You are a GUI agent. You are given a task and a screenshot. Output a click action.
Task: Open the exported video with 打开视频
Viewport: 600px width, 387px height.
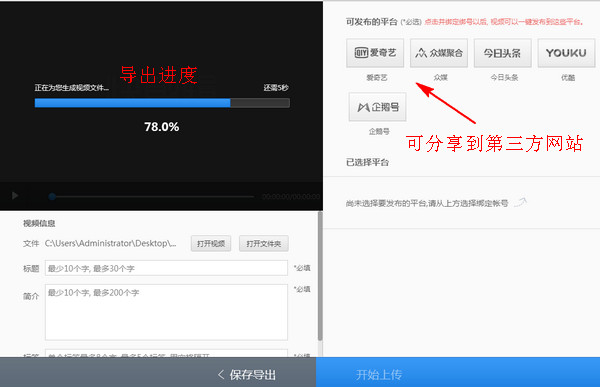(x=211, y=243)
